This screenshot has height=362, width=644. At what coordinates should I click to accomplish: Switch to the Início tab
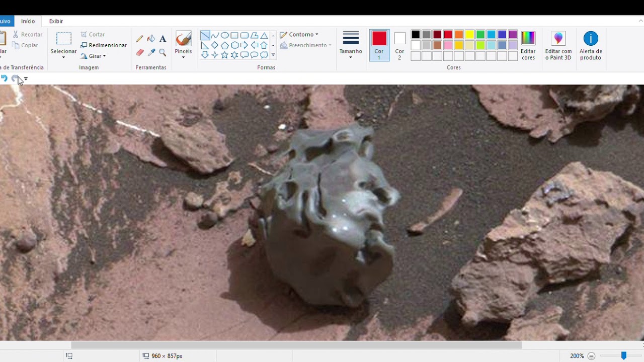click(28, 21)
